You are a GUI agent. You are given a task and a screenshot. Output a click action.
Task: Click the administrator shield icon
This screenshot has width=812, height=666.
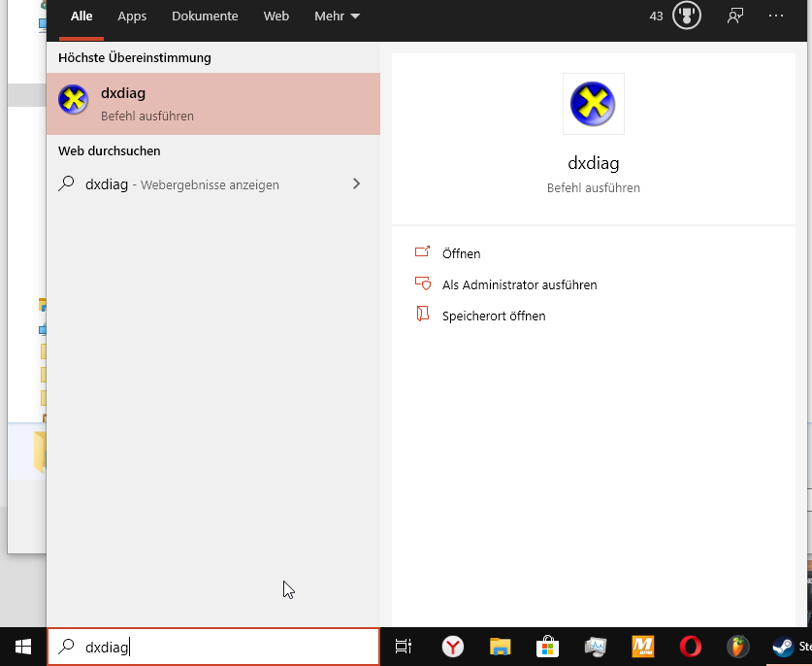(x=423, y=283)
